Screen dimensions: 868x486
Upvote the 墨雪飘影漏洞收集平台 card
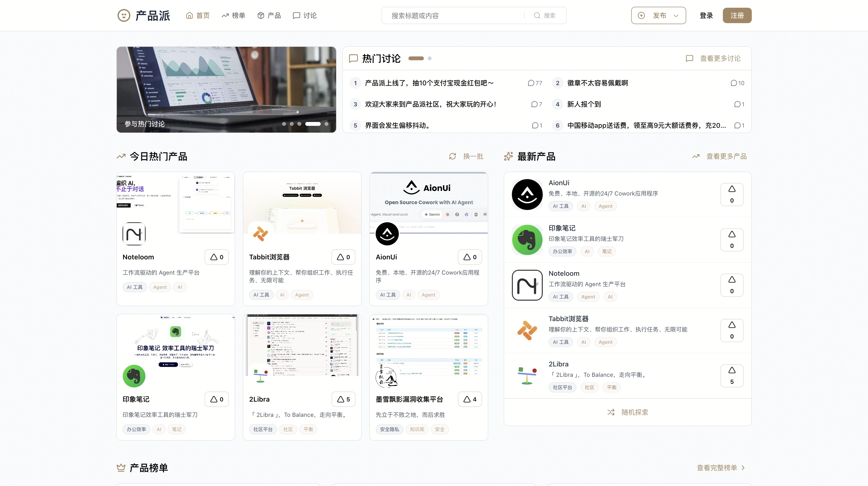click(470, 399)
